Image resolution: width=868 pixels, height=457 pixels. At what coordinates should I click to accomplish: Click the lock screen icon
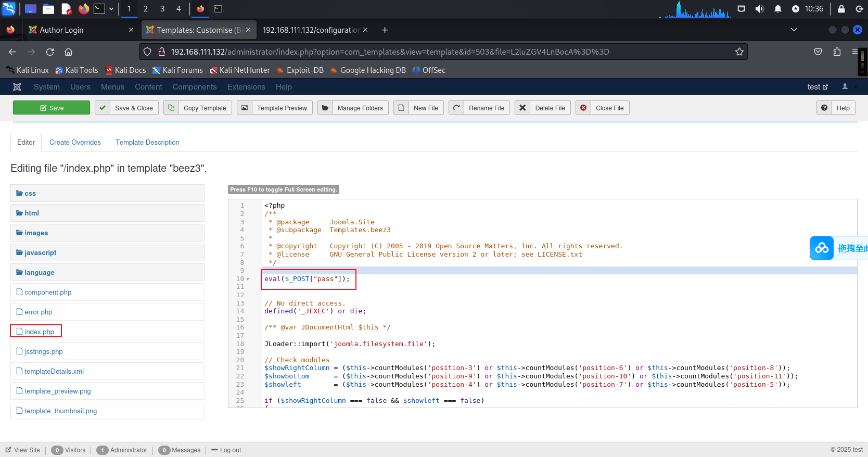841,8
